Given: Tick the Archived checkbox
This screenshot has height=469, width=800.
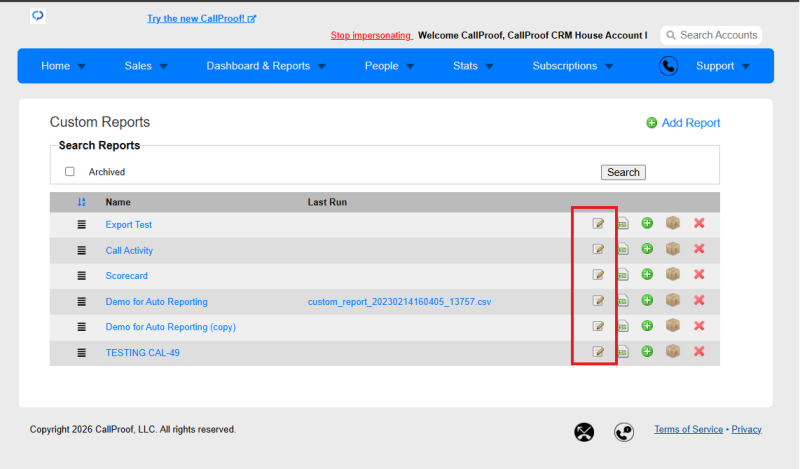Looking at the screenshot, I should point(70,171).
